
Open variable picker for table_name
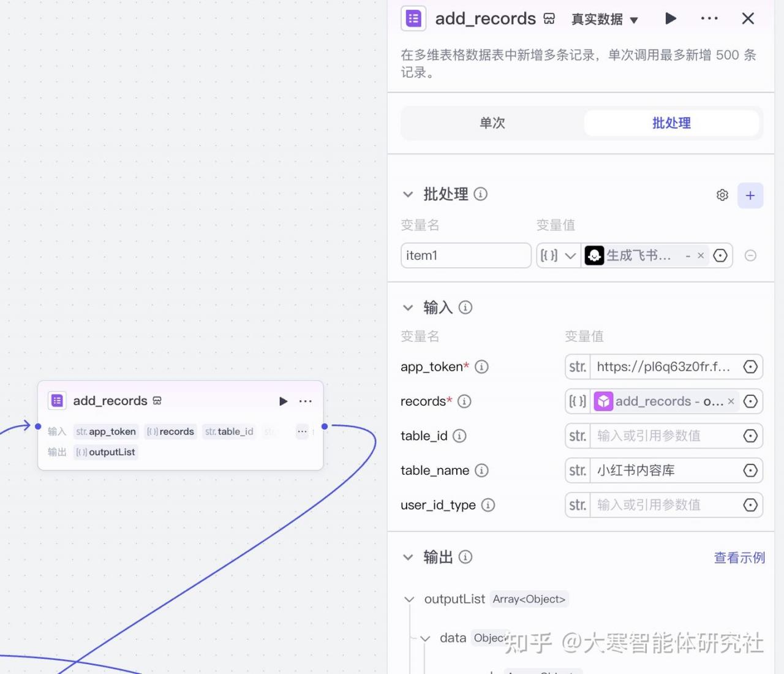(750, 471)
